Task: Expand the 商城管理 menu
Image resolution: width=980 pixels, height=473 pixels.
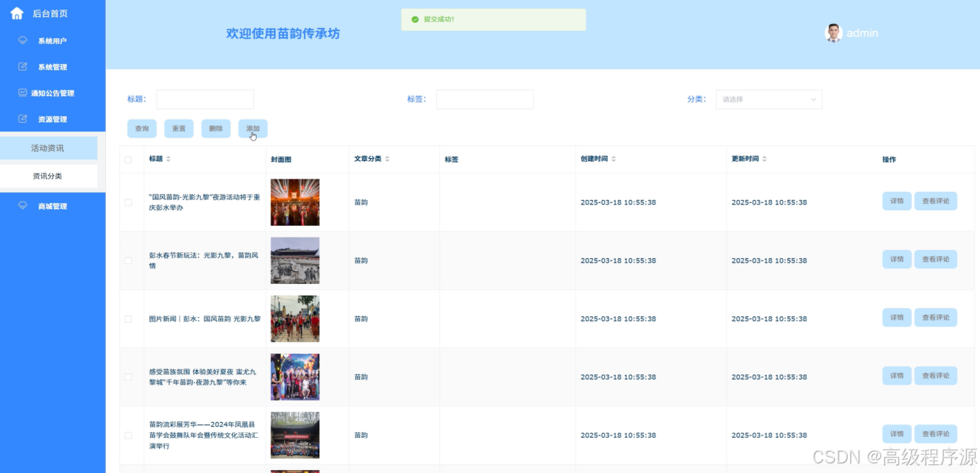Action: click(x=53, y=206)
